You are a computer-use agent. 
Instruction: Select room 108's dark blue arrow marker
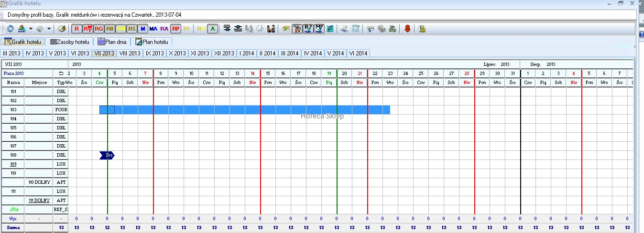tap(107, 155)
